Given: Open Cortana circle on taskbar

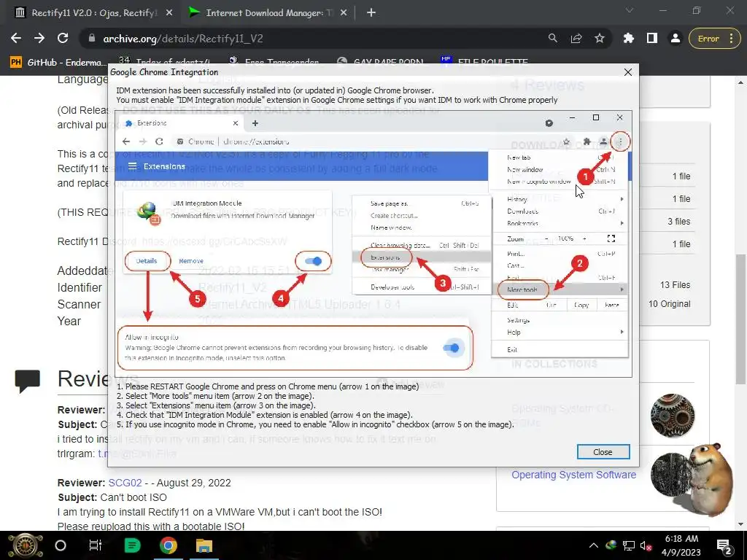Looking at the screenshot, I should (x=61, y=545).
